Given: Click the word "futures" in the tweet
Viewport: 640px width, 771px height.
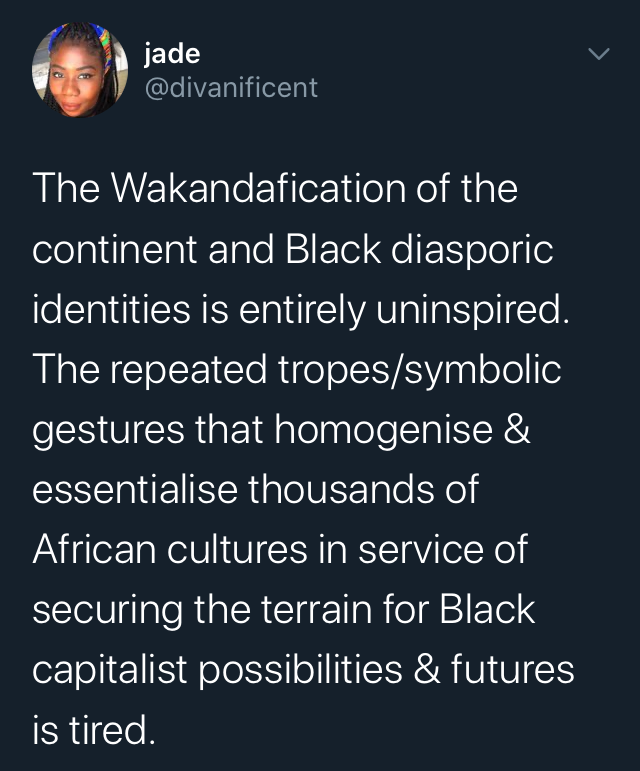Looking at the screenshot, I should coord(514,669).
